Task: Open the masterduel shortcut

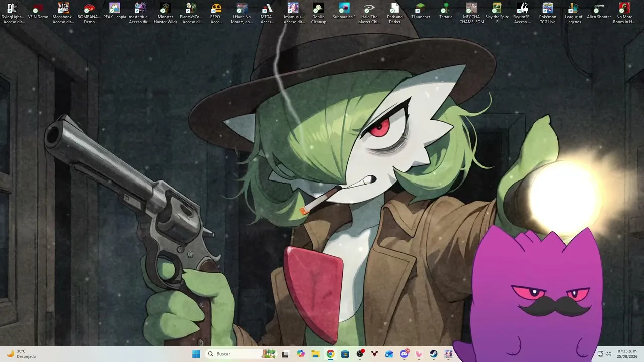Action: coord(140,13)
